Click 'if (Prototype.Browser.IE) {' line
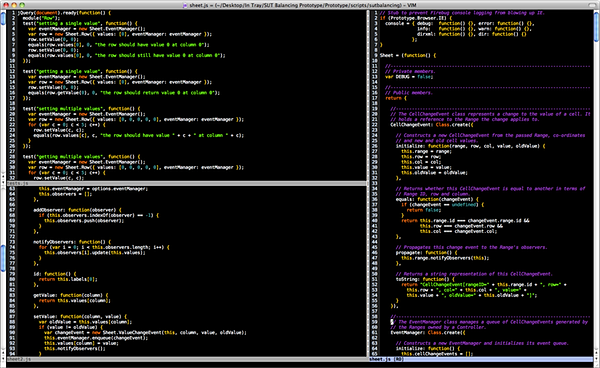Image resolution: width=600 pixels, height=368 pixels. click(x=415, y=18)
